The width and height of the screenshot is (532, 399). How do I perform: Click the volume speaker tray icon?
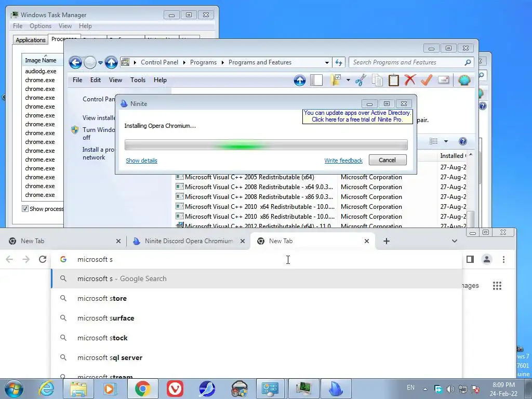[450, 389]
